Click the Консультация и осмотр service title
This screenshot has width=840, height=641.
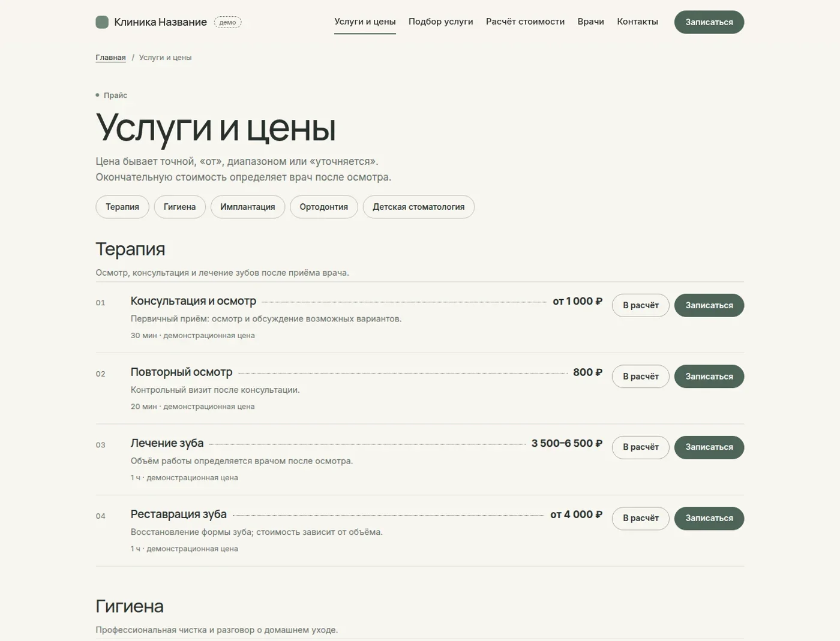click(193, 301)
